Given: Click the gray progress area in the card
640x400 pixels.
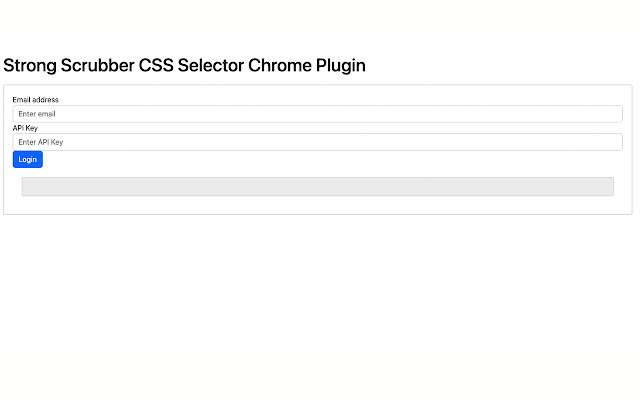Looking at the screenshot, I should point(317,187).
